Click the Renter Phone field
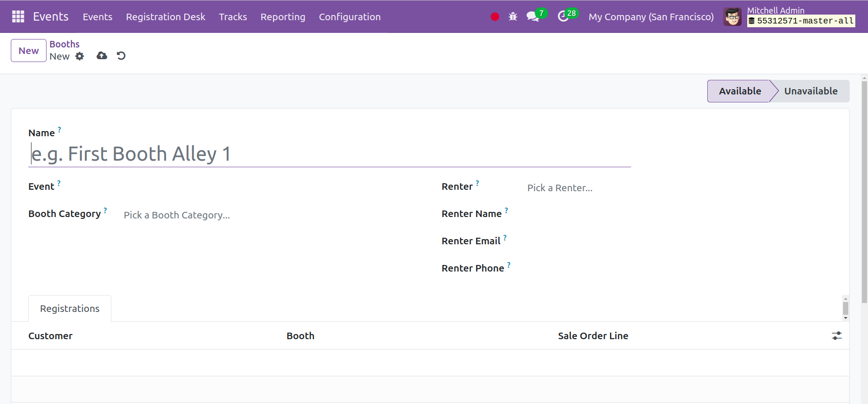 679,270
